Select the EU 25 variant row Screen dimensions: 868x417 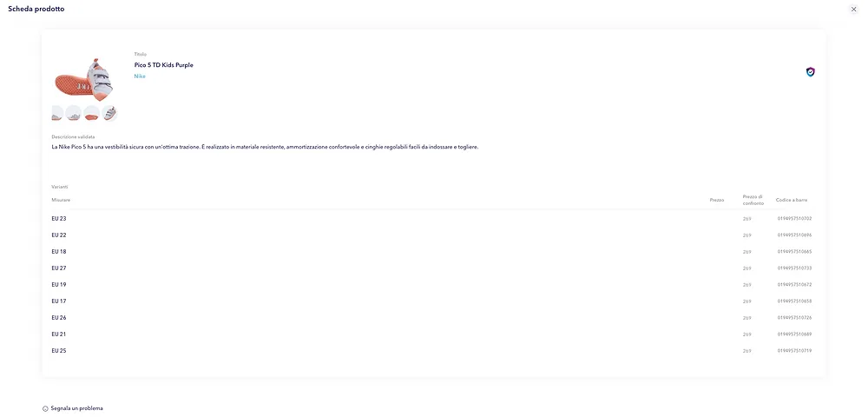(433, 351)
